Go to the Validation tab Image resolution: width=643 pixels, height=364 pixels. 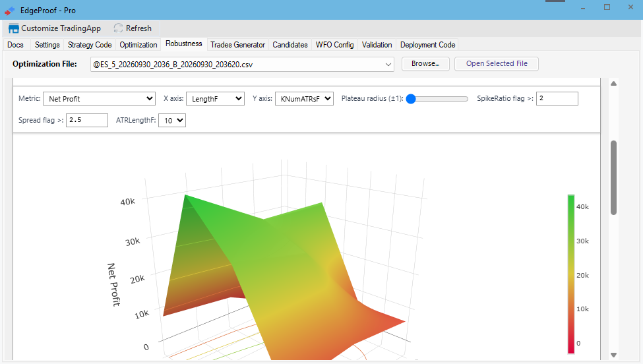(x=377, y=45)
